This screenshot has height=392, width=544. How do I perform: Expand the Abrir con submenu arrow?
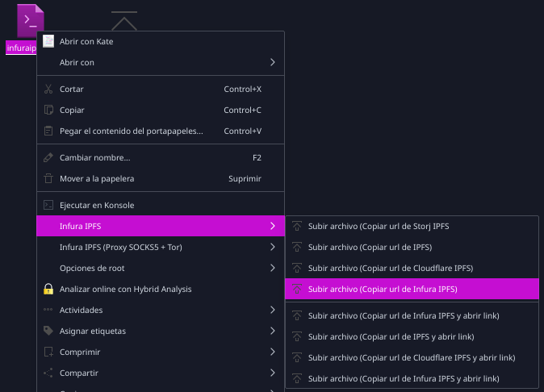[x=273, y=62]
